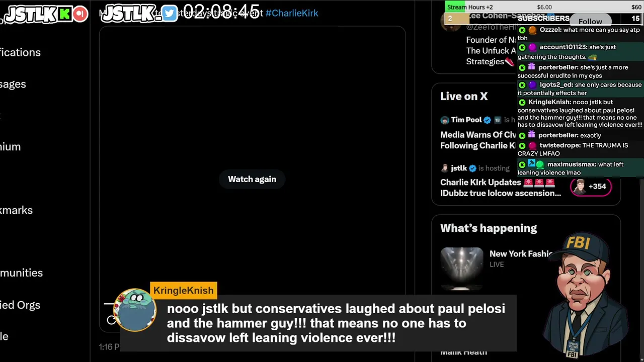Click the gift badge before the first porterbeller message
Screen dimensions: 644x362
pos(531,67)
